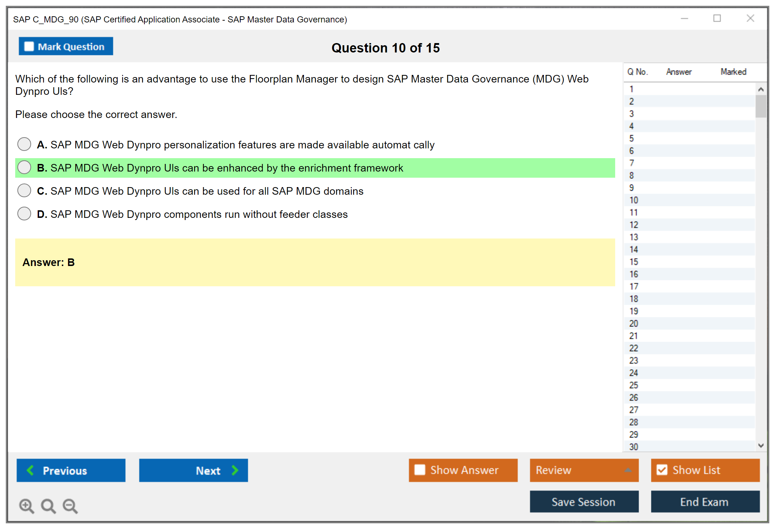The height and width of the screenshot is (532, 778).
Task: Enable the Show Answer checkbox
Action: (420, 470)
